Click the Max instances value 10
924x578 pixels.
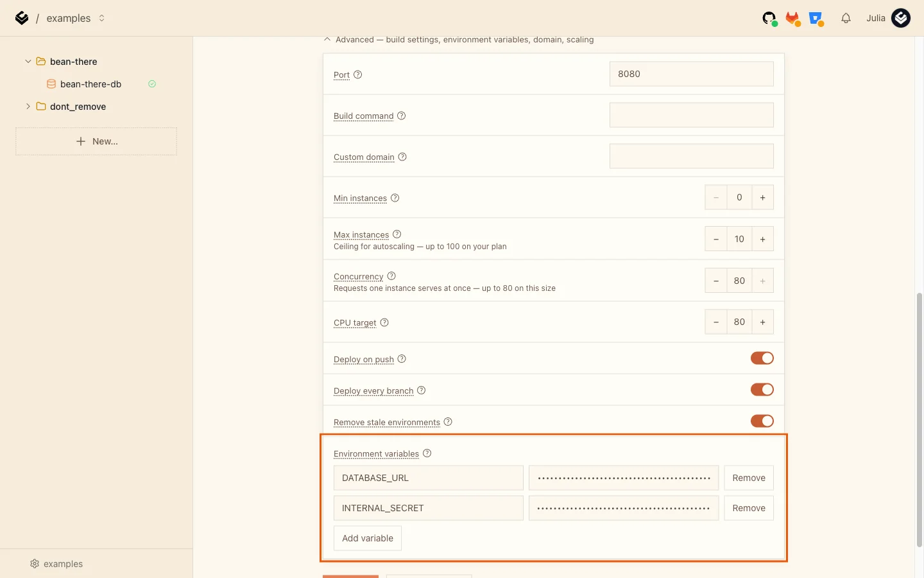739,239
